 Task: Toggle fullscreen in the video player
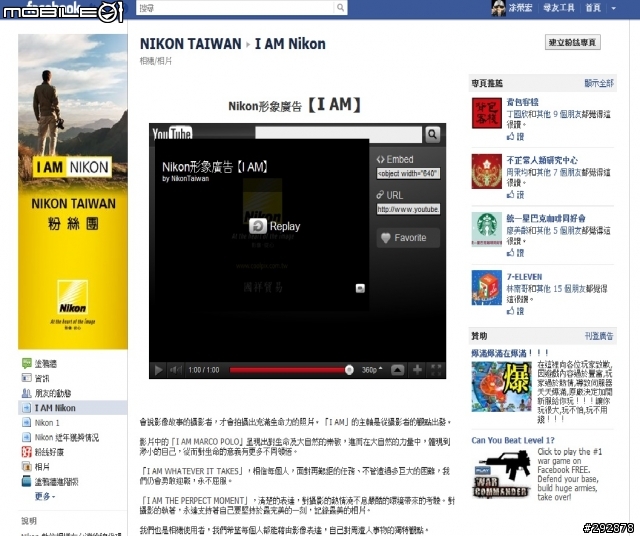(x=436, y=370)
